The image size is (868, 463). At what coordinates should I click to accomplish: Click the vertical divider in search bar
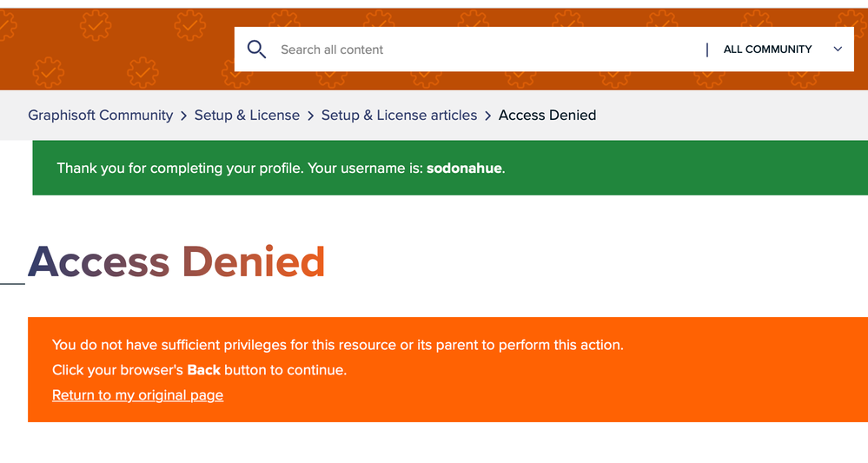coord(707,50)
